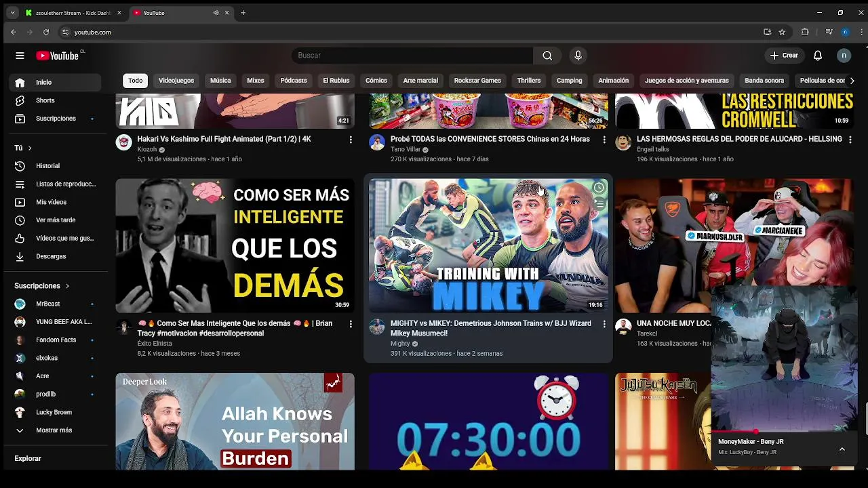Click the Crear button
The width and height of the screenshot is (868, 488).
tap(785, 56)
